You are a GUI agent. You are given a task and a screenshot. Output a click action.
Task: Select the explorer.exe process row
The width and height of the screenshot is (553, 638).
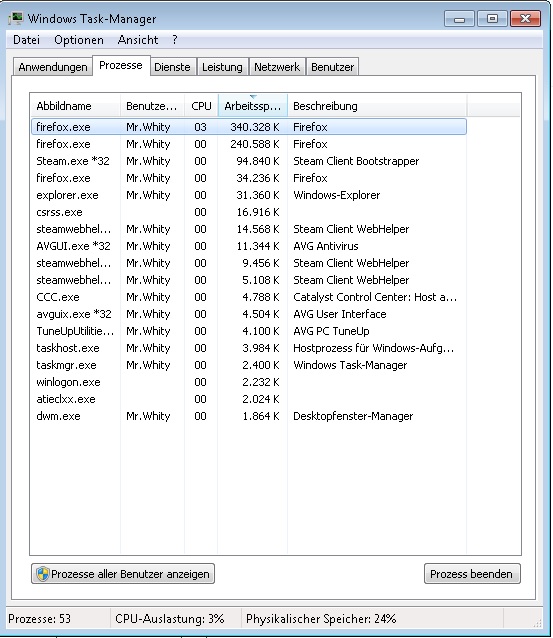[x=249, y=195]
